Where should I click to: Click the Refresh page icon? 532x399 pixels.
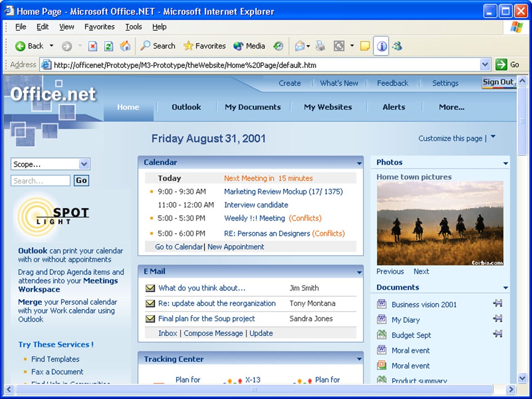point(108,46)
